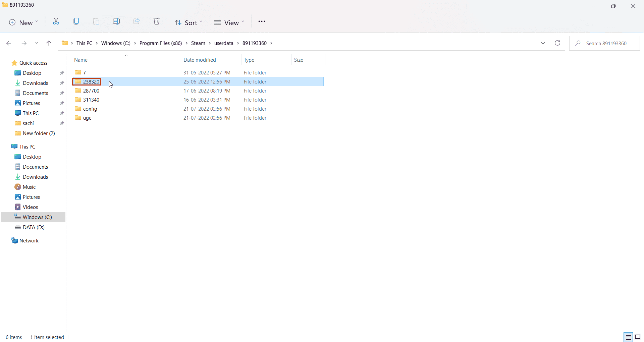Open the View dropdown menu
The height and width of the screenshot is (342, 644).
229,22
